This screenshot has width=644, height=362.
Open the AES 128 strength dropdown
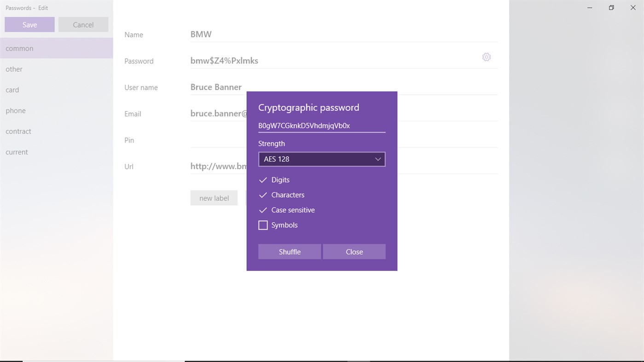pyautogui.click(x=322, y=159)
